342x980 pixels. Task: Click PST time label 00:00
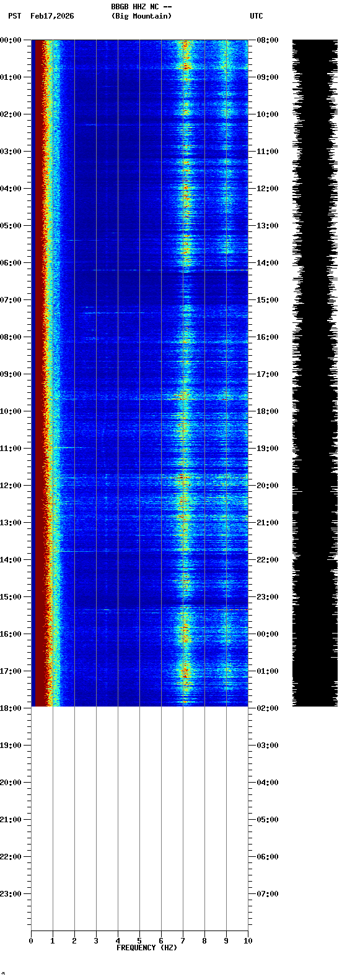click(11, 40)
